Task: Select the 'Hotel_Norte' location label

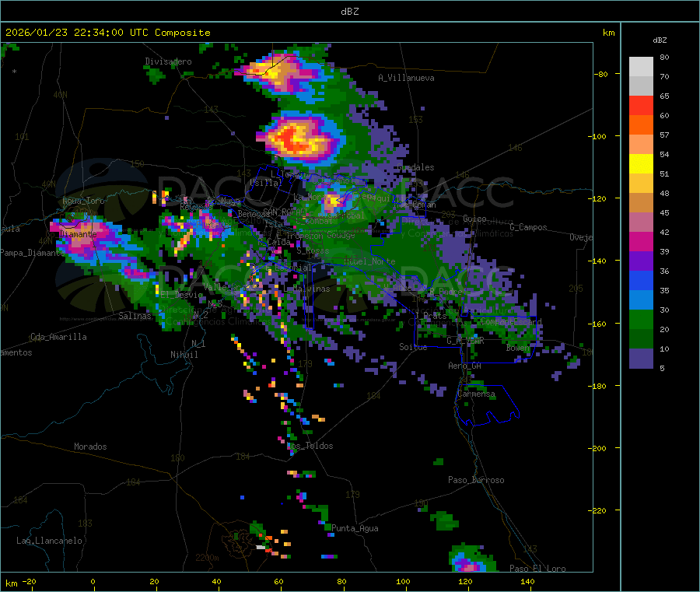Action: coord(369,261)
